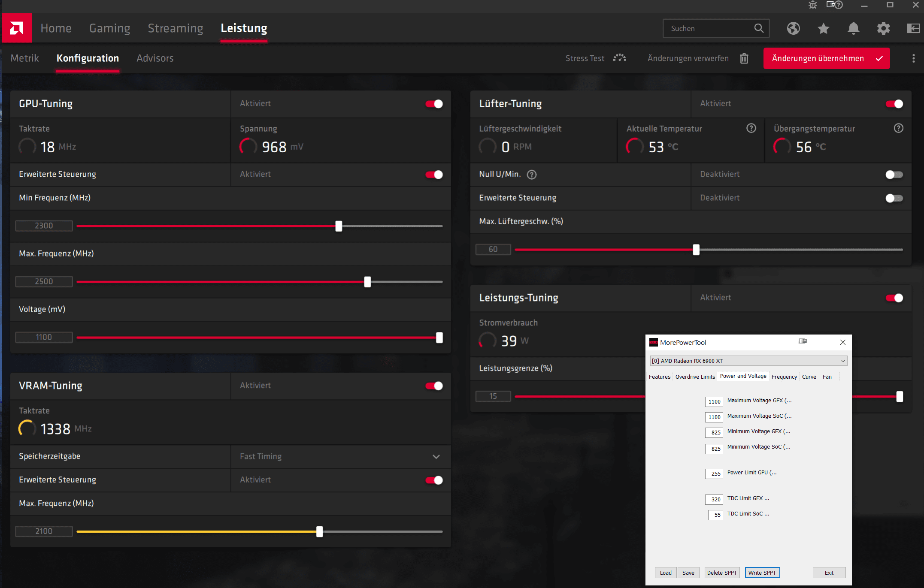
Task: Open favorites star icon
Action: 823,28
